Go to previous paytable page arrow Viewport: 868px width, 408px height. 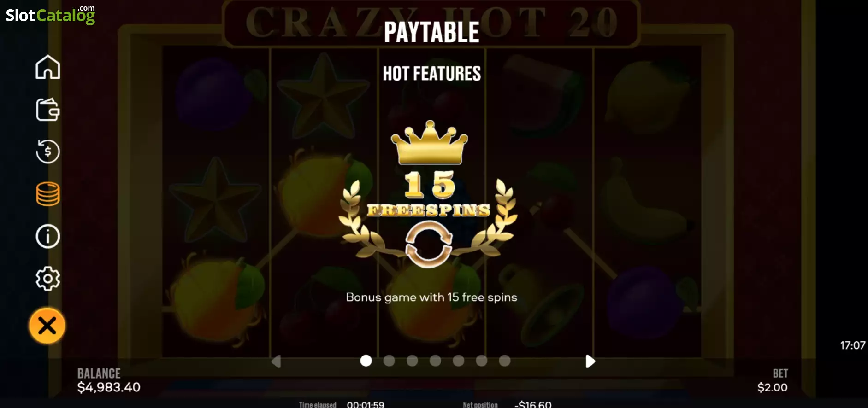(x=276, y=361)
